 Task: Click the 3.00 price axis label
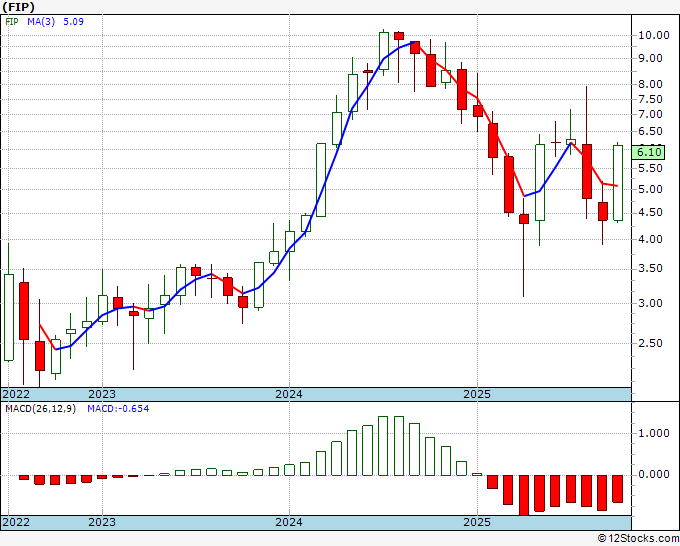pos(650,303)
